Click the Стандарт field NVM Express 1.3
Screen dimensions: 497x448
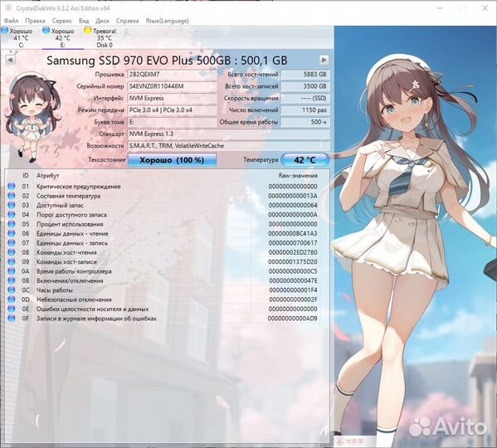[228, 134]
